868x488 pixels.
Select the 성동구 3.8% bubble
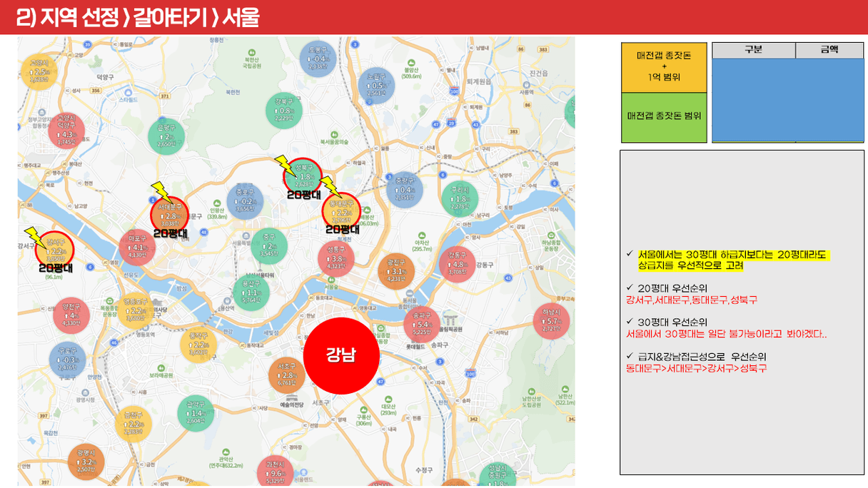[335, 259]
